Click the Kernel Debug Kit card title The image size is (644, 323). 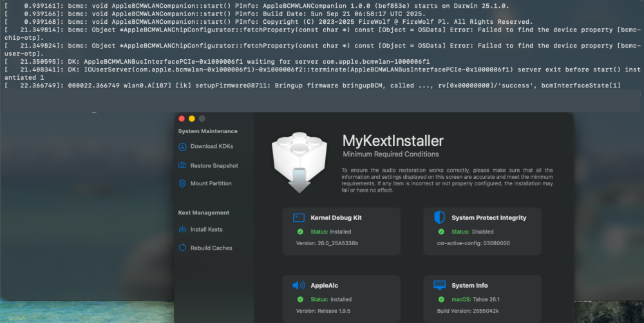[336, 218]
